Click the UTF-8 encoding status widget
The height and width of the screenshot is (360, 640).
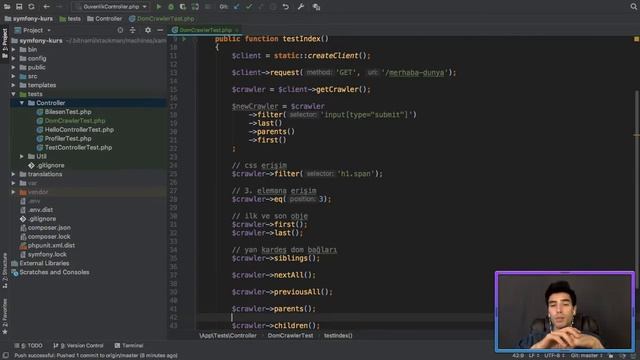(x=555, y=356)
